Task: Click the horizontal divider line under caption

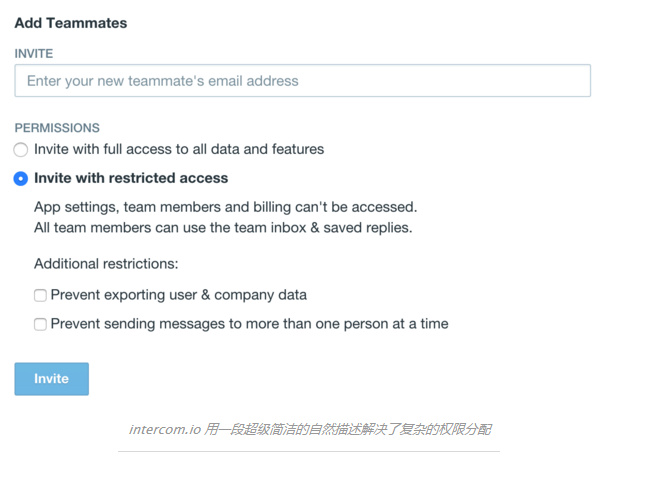Action: pyautogui.click(x=308, y=451)
